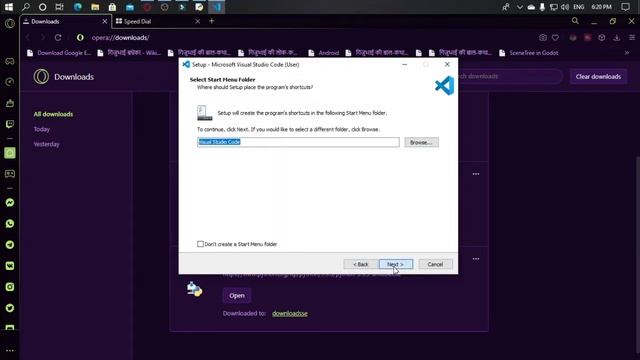
Task: Open VK in Opera sidebar
Action: click(x=10, y=266)
